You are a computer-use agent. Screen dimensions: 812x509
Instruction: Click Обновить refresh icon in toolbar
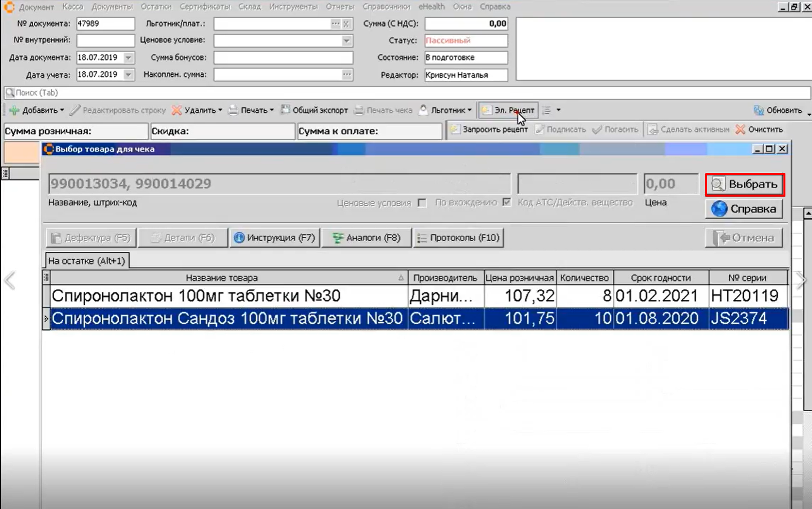pyautogui.click(x=758, y=110)
